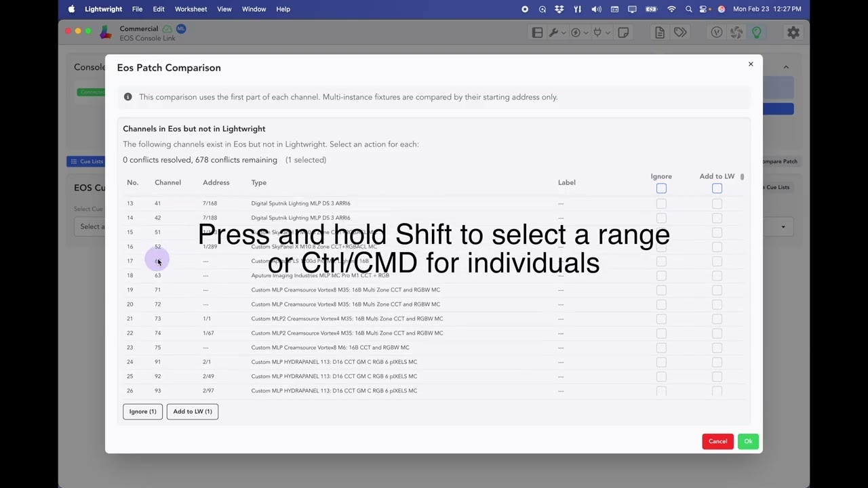Click the red Cancel button

[717, 441]
